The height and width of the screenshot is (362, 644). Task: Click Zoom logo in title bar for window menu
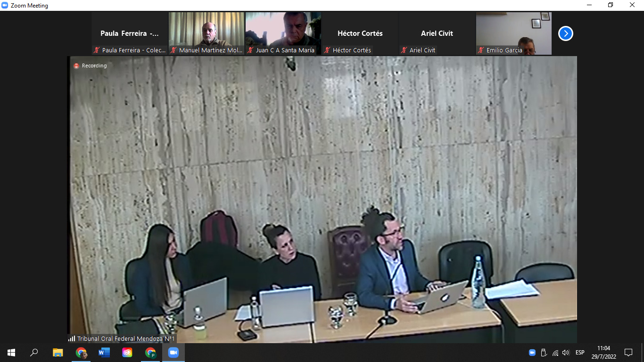pos(5,5)
